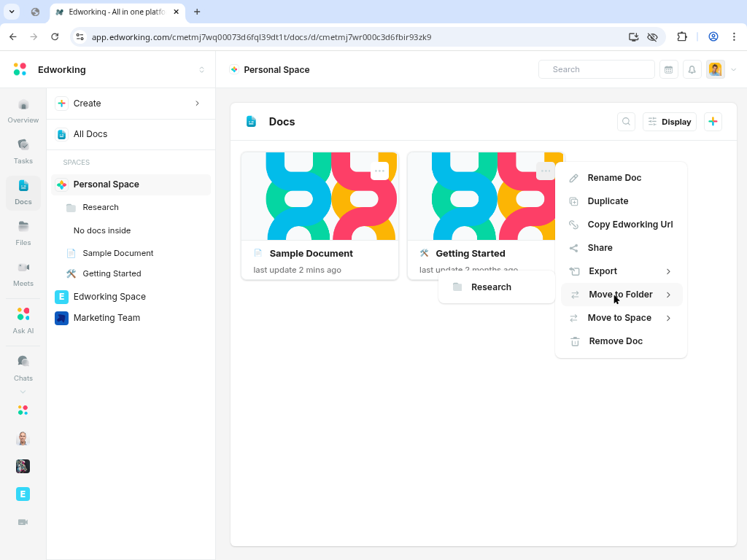Open Ask AI assistant
Image resolution: width=747 pixels, height=560 pixels.
23,320
